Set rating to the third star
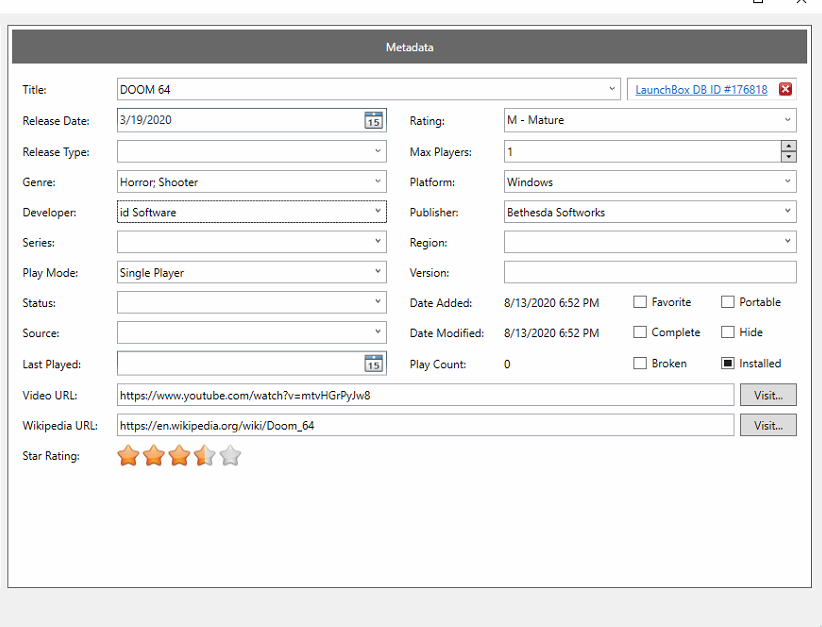This screenshot has height=627, width=822. coord(179,456)
